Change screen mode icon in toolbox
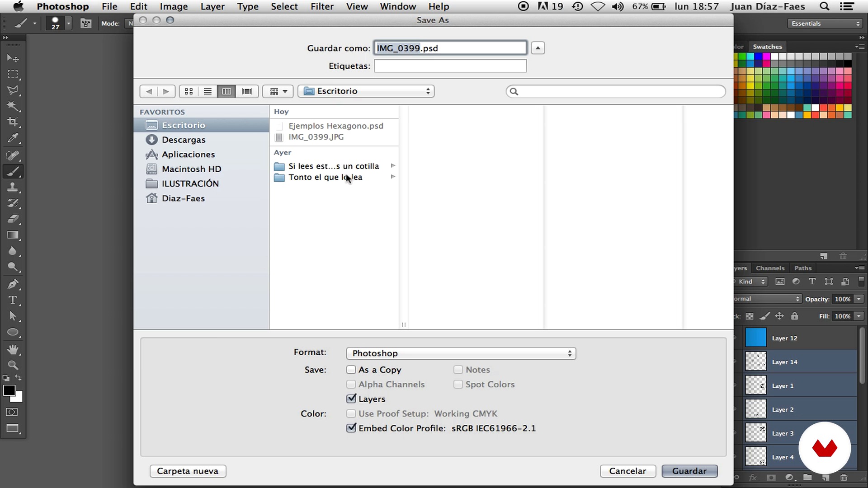868x488 pixels. click(x=12, y=428)
